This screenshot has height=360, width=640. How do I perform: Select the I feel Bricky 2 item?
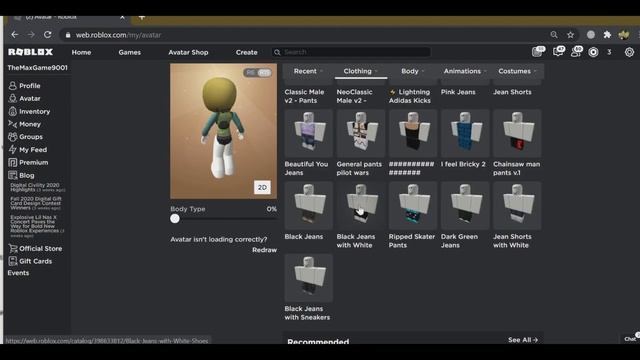click(465, 139)
